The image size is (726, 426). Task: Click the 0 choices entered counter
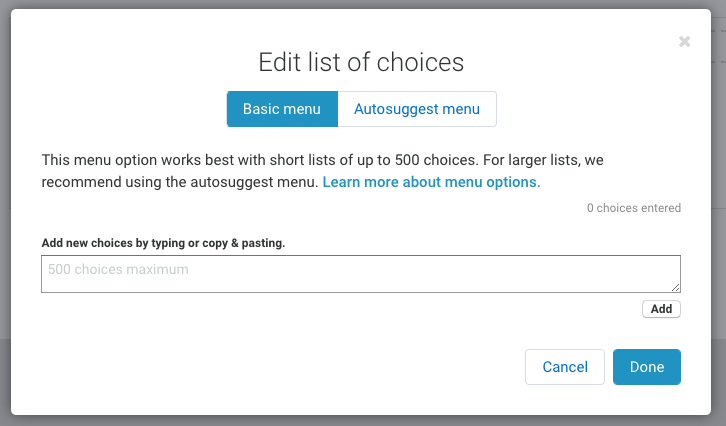click(x=634, y=208)
